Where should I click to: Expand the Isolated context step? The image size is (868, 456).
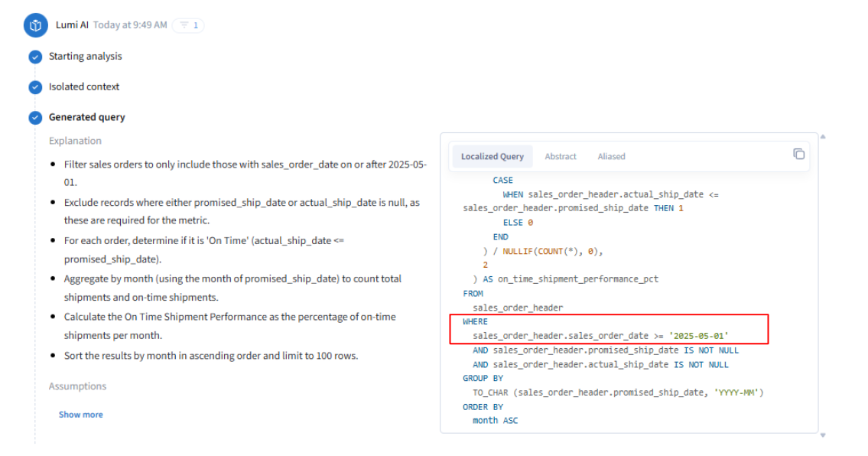84,87
